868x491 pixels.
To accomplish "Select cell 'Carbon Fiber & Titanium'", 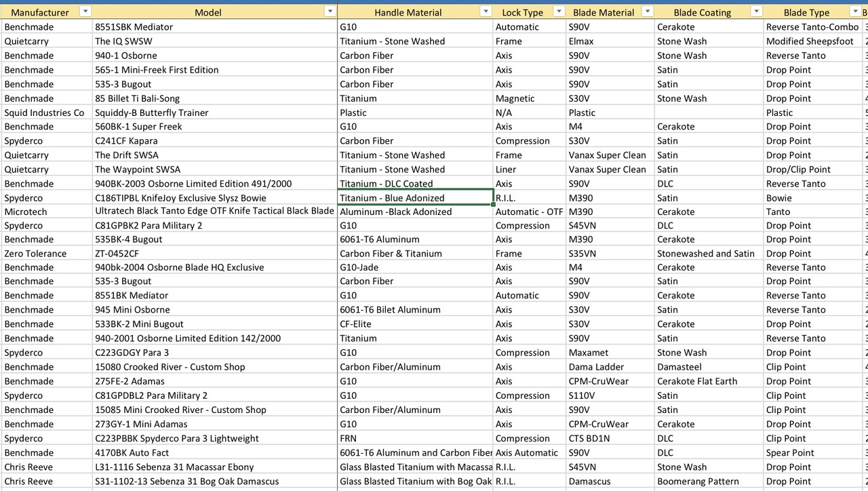I will pos(415,254).
